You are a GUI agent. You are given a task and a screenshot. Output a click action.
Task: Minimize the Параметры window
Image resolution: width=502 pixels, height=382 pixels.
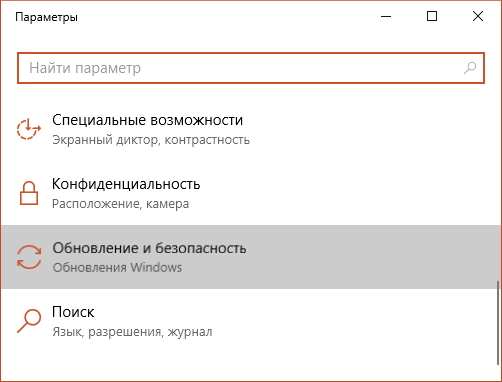[x=386, y=16]
